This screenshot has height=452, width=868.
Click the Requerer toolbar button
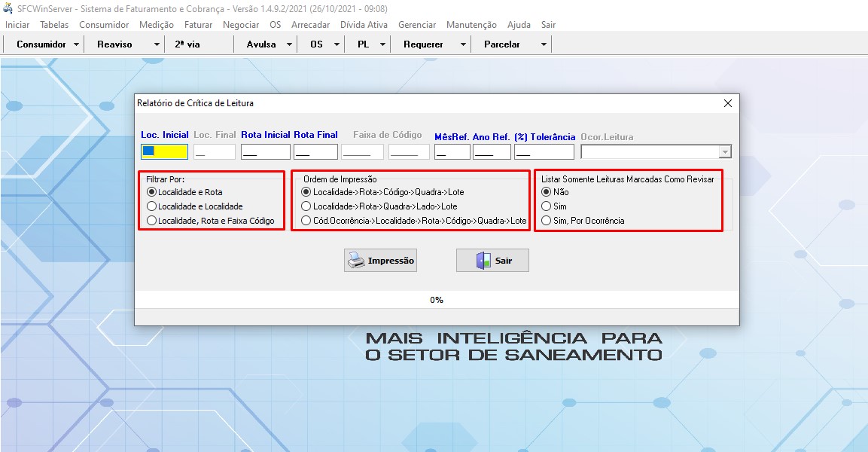coord(423,44)
